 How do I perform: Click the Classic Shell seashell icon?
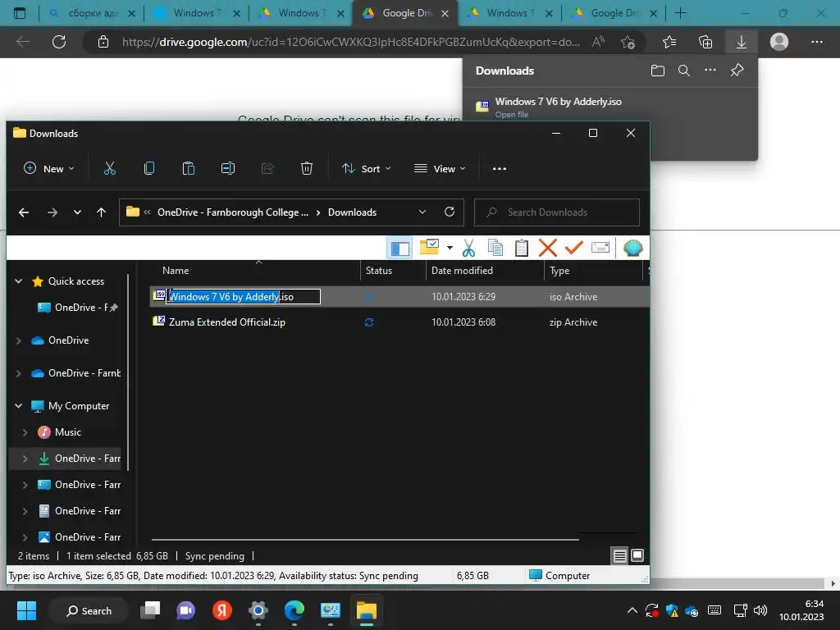click(x=632, y=248)
